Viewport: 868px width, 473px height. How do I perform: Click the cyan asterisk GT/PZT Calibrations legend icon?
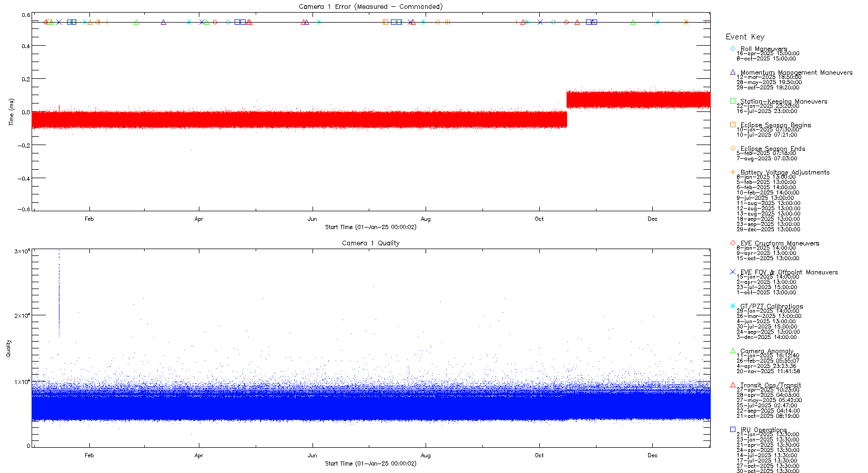(733, 306)
